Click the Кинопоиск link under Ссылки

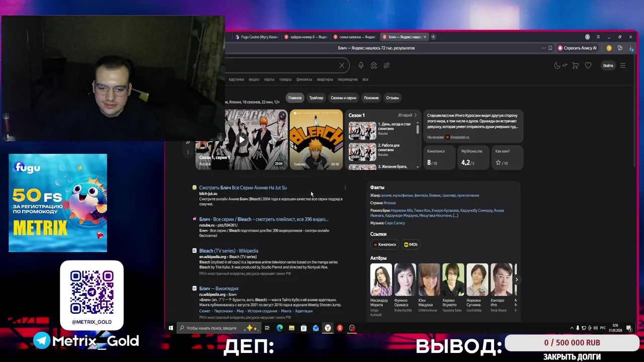385,244
